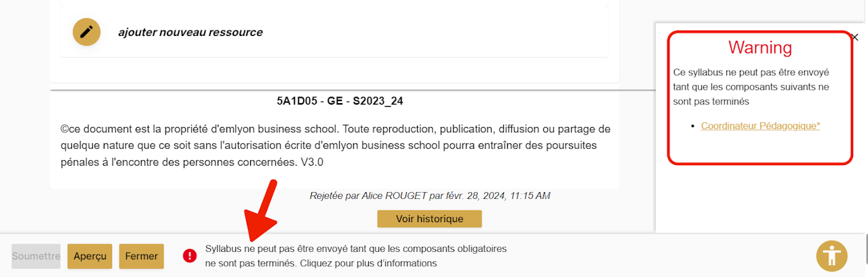Open the Coordinateur Pédagogique link
This screenshot has width=868, height=277.
[760, 126]
